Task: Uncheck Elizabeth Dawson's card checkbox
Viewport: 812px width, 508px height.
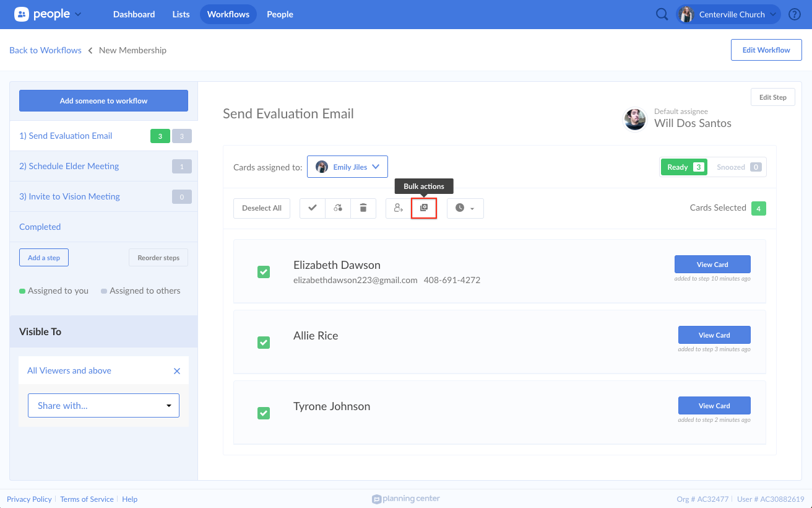Action: tap(264, 272)
